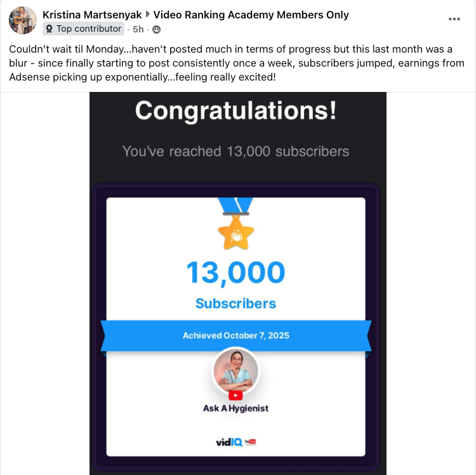
Task: Click the Congratulations! heading in the image
Action: tap(235, 111)
